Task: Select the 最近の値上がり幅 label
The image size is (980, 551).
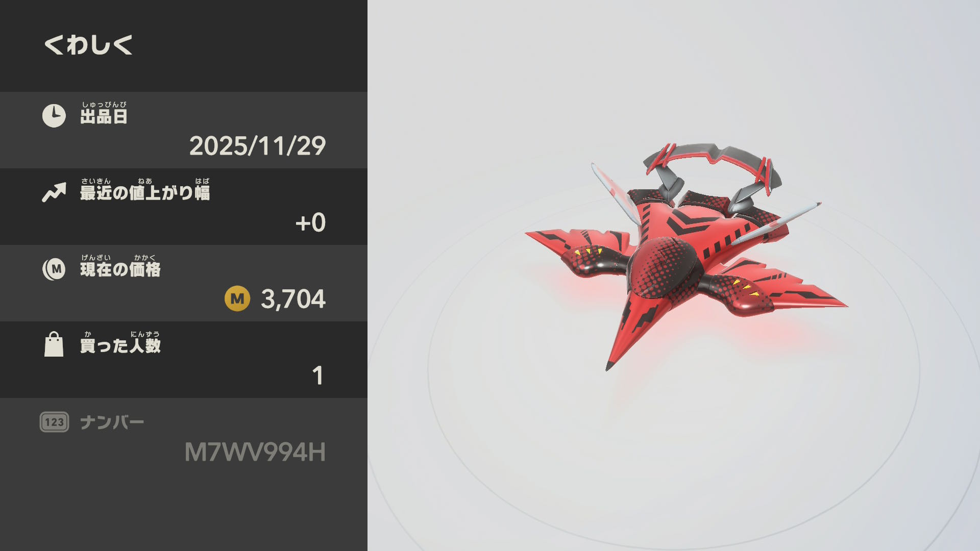Action: pyautogui.click(x=145, y=193)
